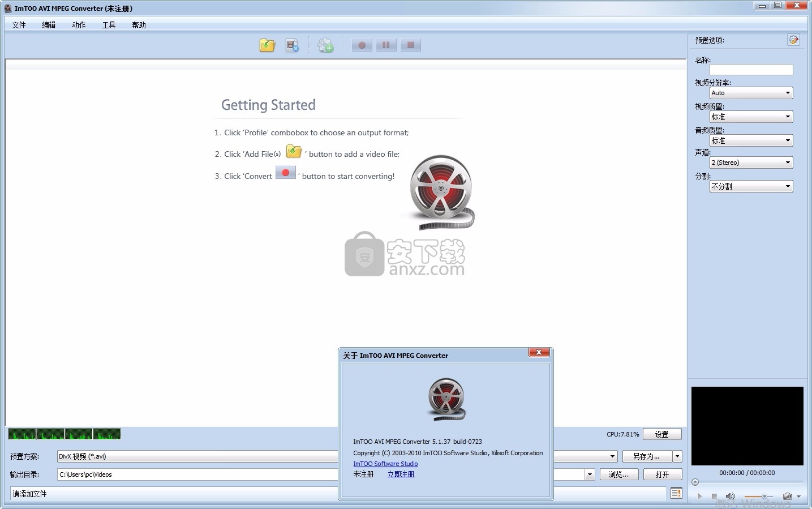812x509 pixels.
Task: Open the 编辑 menu
Action: (49, 25)
